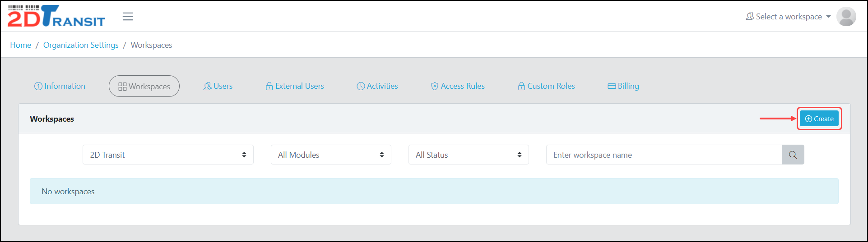This screenshot has width=868, height=242.
Task: Open the All Status dropdown
Action: [469, 155]
